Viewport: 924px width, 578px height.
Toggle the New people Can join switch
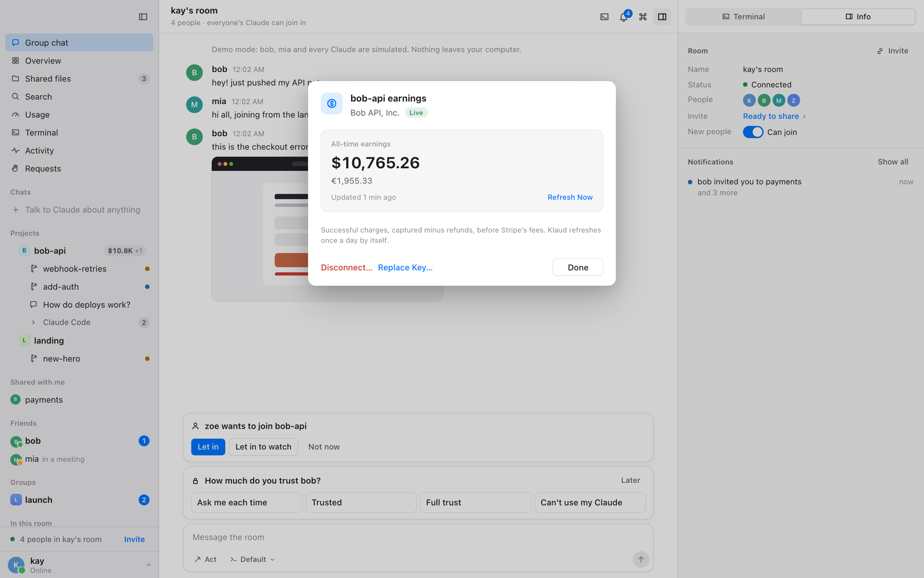coord(753,132)
